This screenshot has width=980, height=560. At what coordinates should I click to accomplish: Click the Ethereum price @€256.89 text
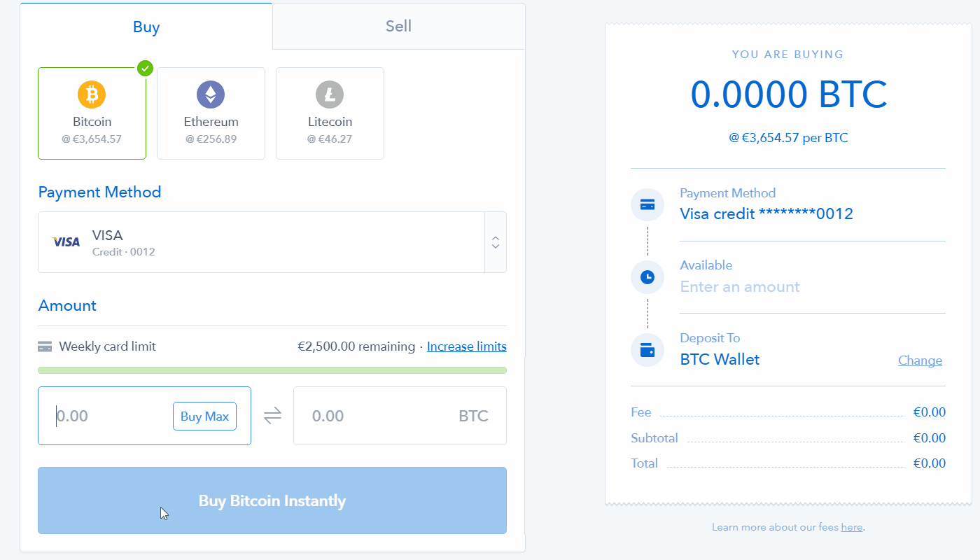coord(211,139)
